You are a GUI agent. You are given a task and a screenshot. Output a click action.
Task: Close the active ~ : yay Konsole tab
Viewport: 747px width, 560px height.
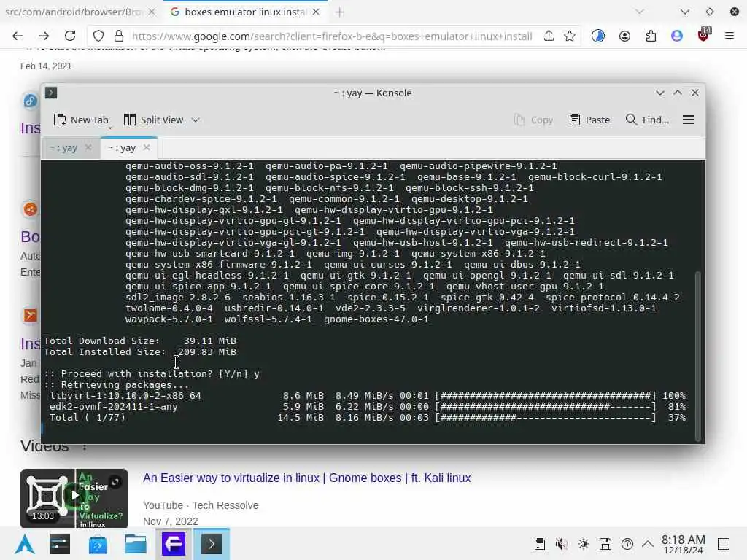pyautogui.click(x=147, y=147)
